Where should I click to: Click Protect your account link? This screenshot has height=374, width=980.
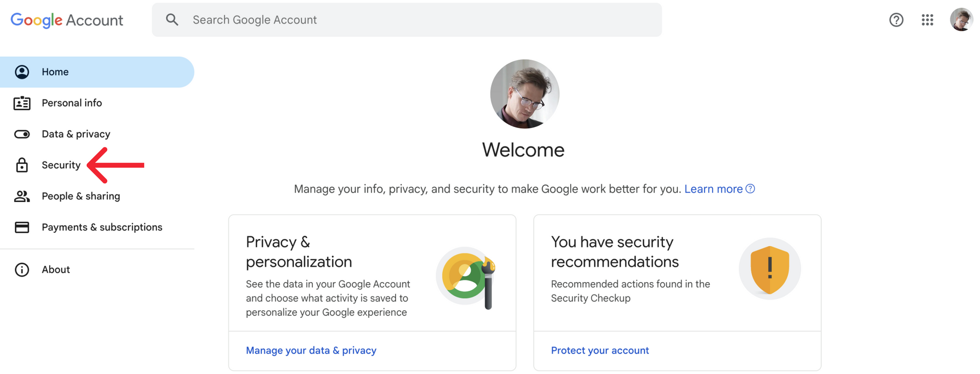point(600,351)
